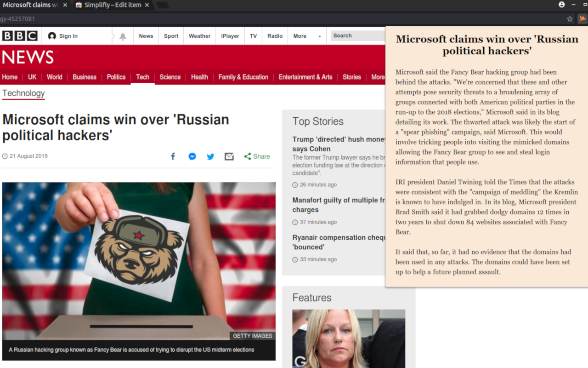Screen dimensions: 588x368
Task: Click the Top Stories heading
Action: [x=318, y=121]
